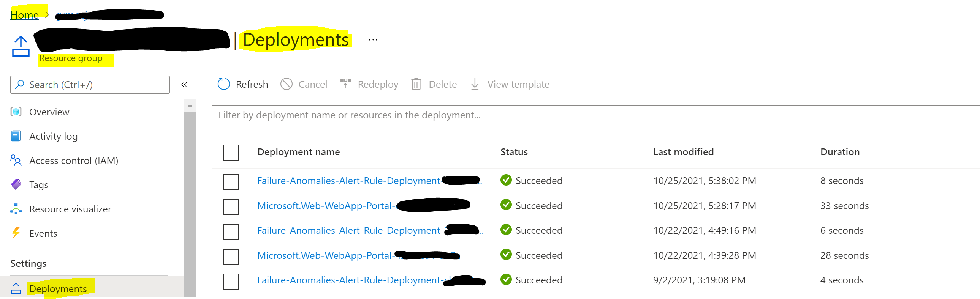
Task: Select Deployments under Settings
Action: coord(58,289)
